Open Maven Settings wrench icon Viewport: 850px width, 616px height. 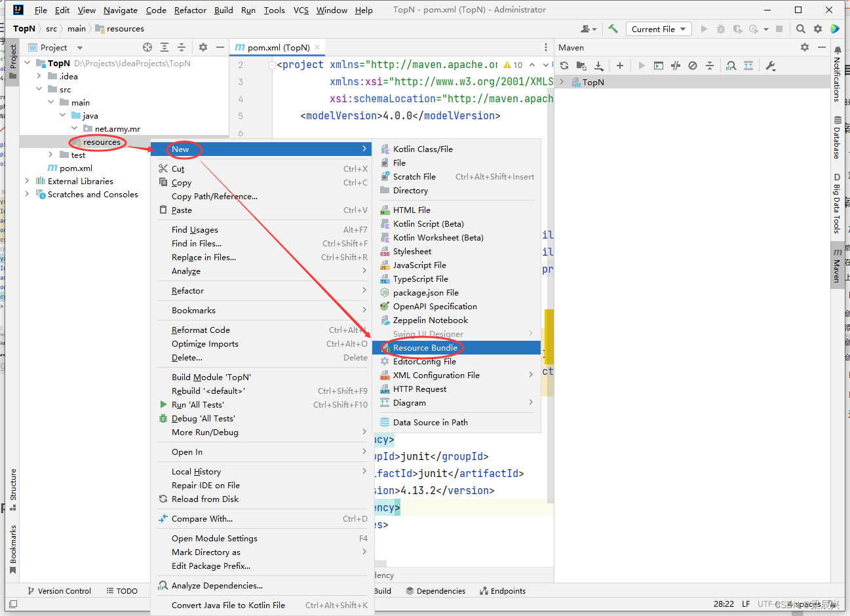coord(771,66)
